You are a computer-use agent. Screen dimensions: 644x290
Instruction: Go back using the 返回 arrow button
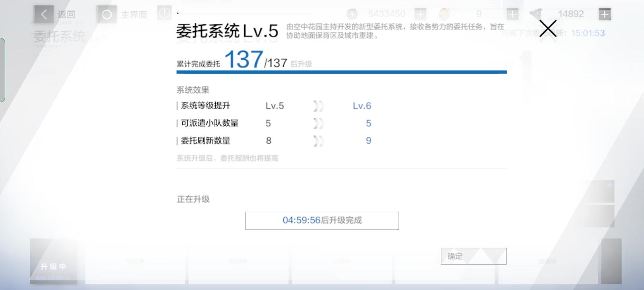click(44, 14)
